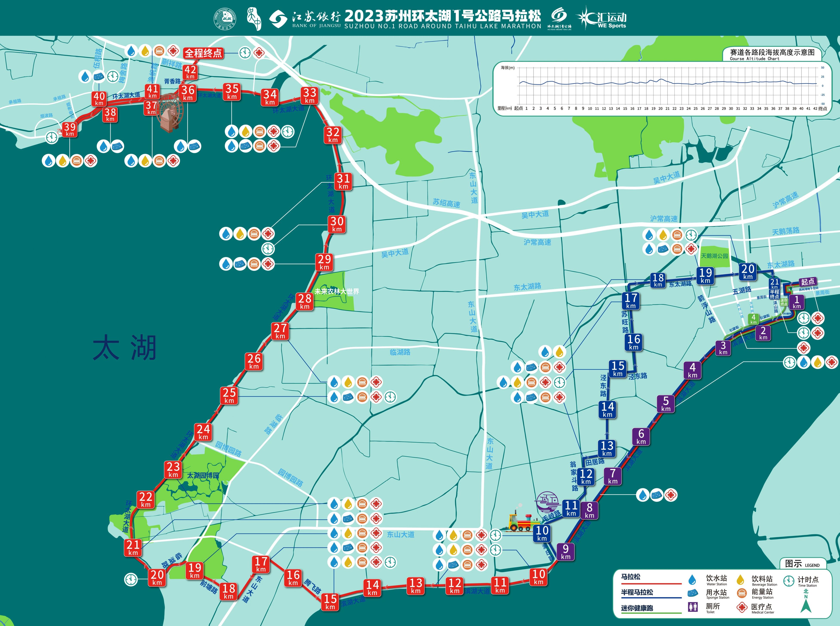Click the red 10 km marker

tap(538, 577)
